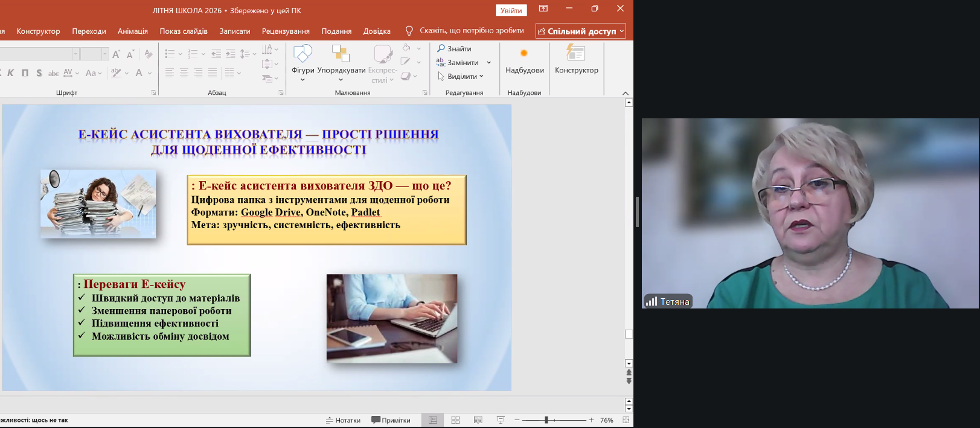Open the Довідка tab
Viewport: 980px width, 428px height.
coord(377,31)
